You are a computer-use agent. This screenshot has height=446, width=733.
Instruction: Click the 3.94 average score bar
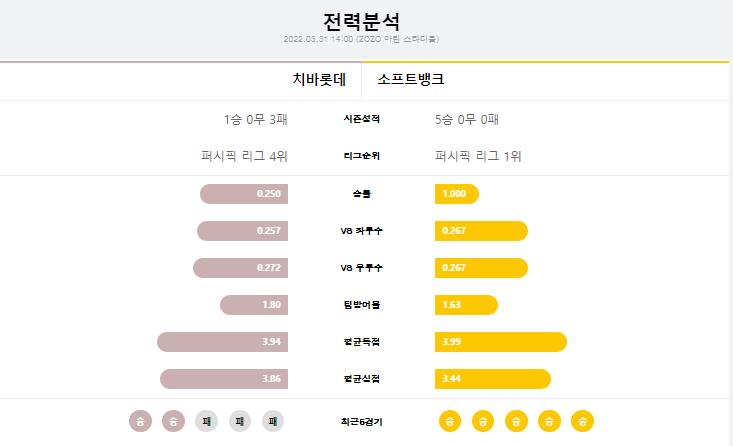click(223, 342)
